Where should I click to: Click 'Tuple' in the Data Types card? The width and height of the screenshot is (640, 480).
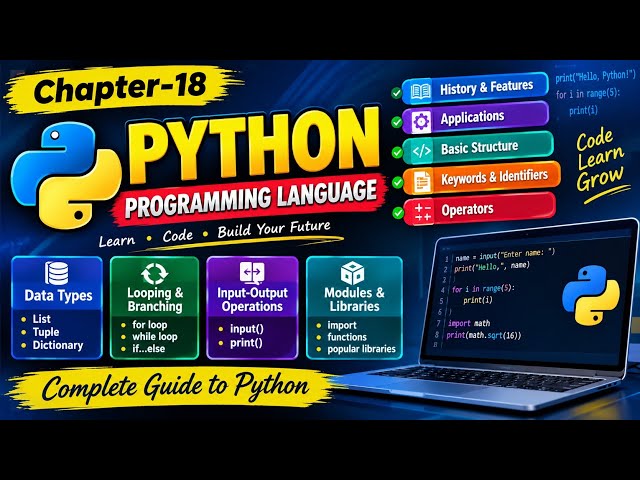click(x=46, y=332)
